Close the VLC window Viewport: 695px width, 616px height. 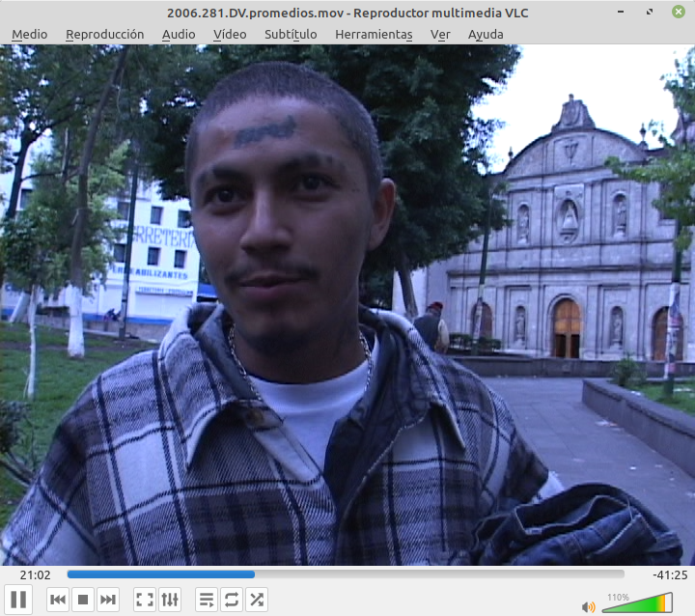tap(679, 12)
